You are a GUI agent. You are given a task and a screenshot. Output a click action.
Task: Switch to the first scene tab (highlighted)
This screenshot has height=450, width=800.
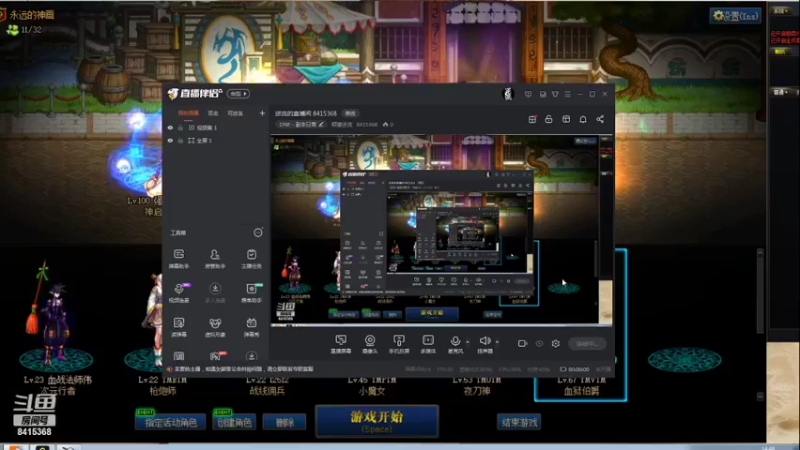(x=188, y=113)
